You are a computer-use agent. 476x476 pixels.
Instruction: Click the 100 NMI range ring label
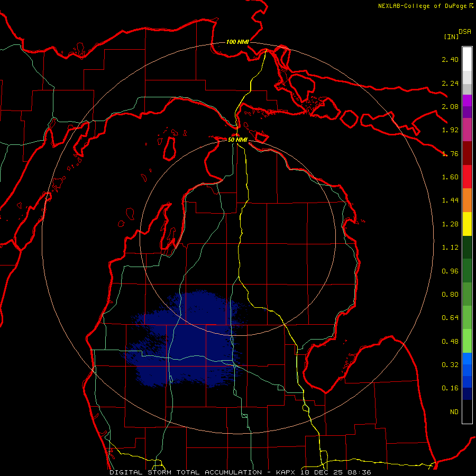(x=237, y=42)
